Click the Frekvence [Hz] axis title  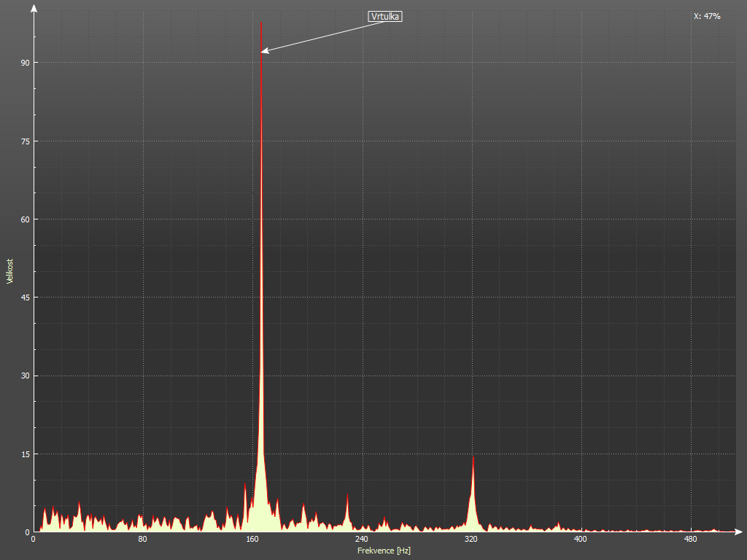384,551
